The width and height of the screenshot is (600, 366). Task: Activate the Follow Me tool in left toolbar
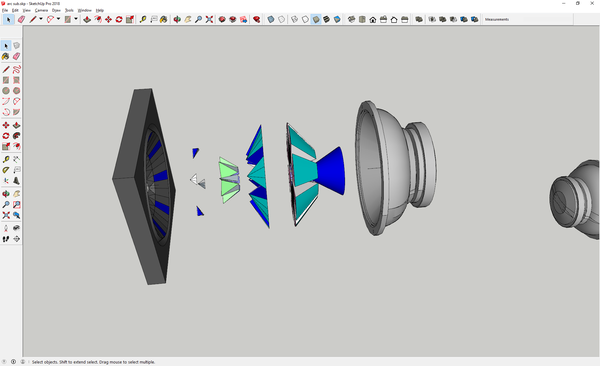click(x=16, y=136)
